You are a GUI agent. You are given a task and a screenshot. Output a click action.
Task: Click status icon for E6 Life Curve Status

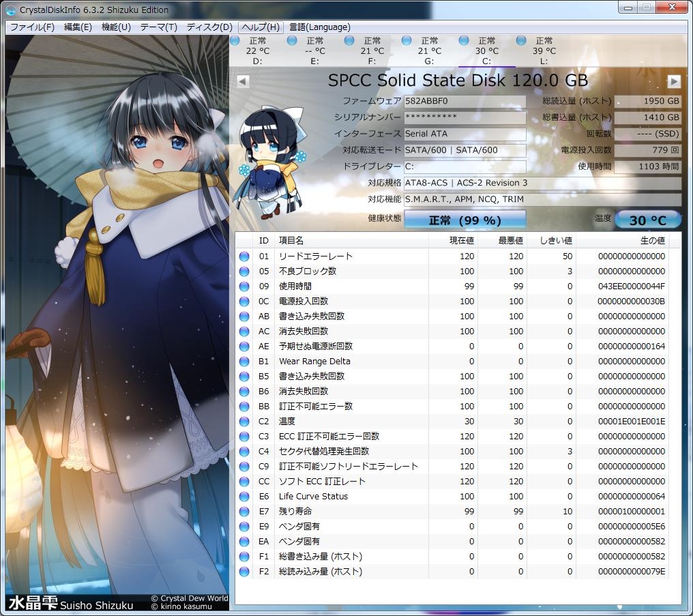click(x=244, y=497)
